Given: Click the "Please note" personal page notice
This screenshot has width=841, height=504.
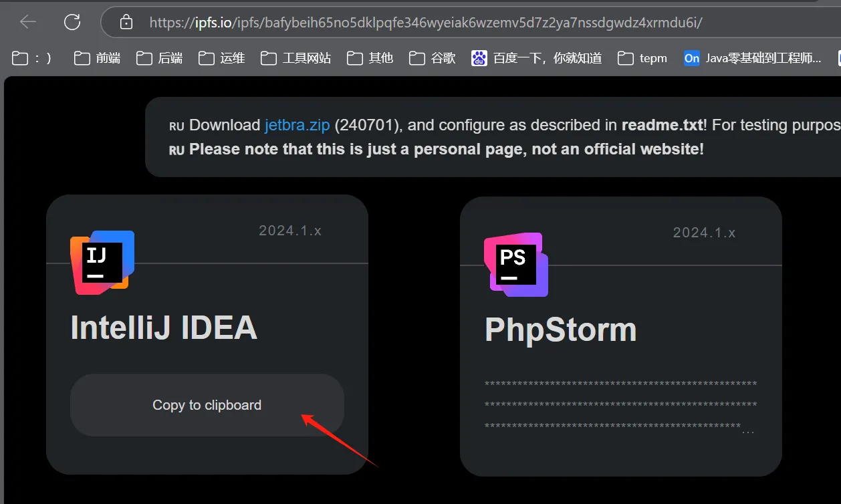Looking at the screenshot, I should [x=447, y=149].
